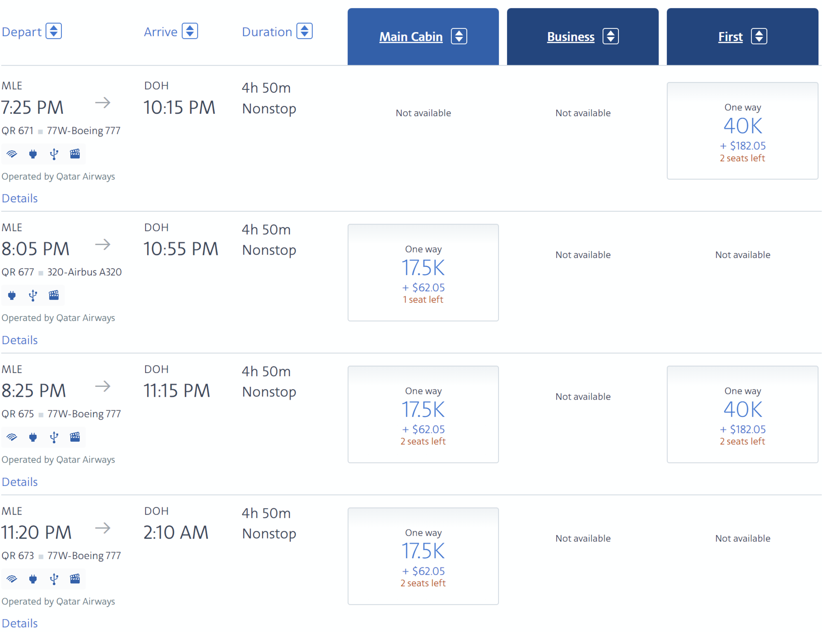Image resolution: width=823 pixels, height=644 pixels.
Task: Click the power outlet icon on QR 677
Action: 12,295
